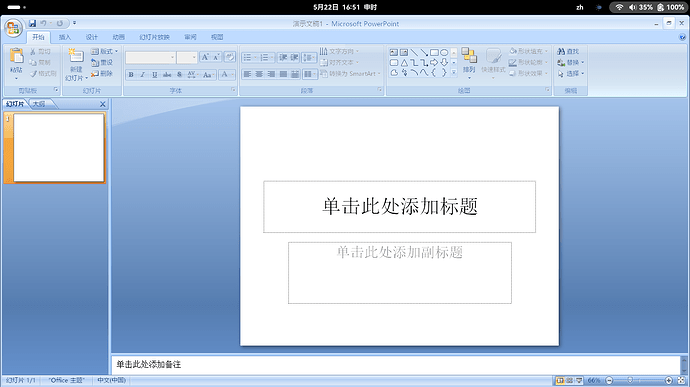Expand the Layout (版式) dropdown
The width and height of the screenshot is (690, 387).
point(105,52)
